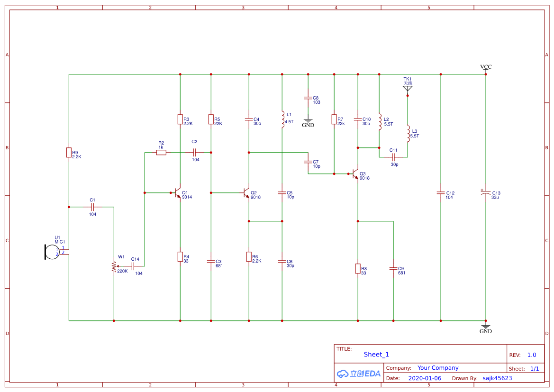Select the L3 inductor symbol
The image size is (554, 392).
pyautogui.click(x=408, y=134)
